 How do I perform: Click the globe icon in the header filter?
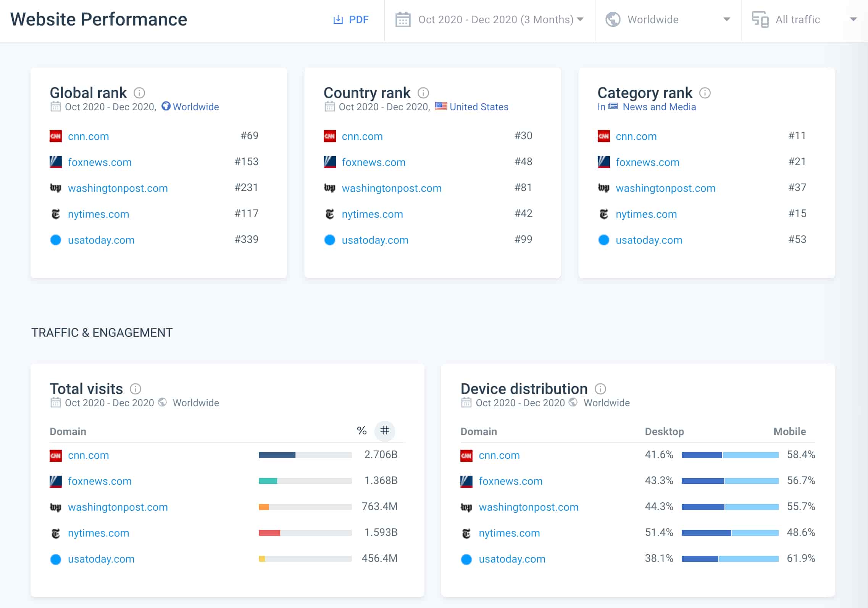pos(613,20)
